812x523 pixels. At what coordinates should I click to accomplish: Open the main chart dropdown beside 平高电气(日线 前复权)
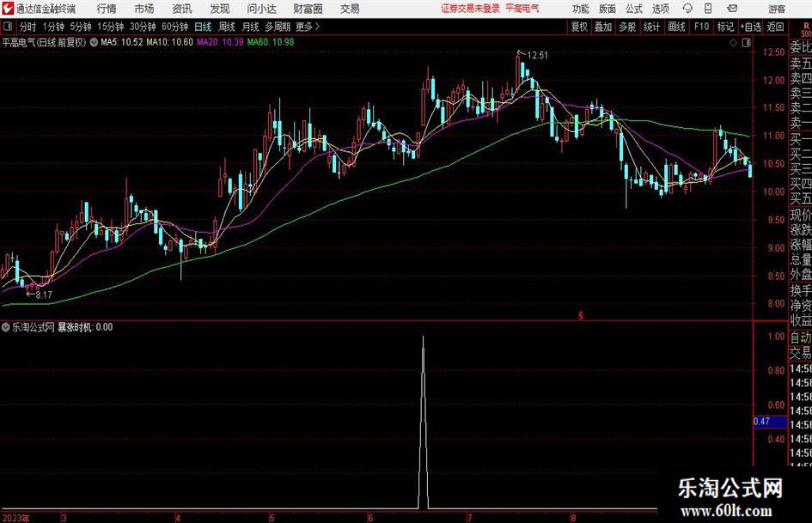tap(93, 42)
